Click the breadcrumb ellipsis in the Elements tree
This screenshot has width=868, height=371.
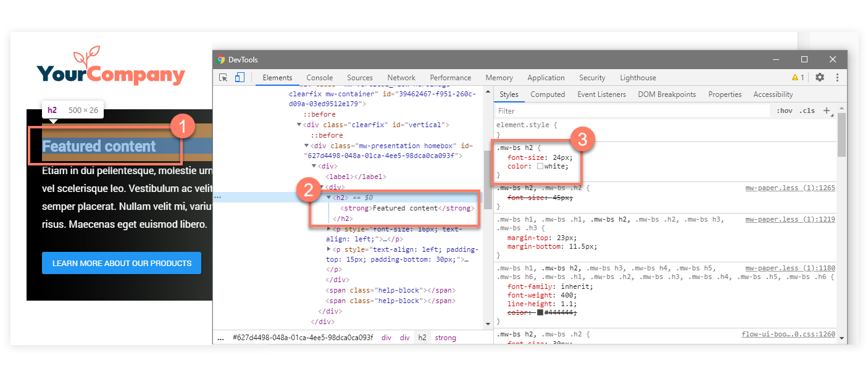[217, 196]
